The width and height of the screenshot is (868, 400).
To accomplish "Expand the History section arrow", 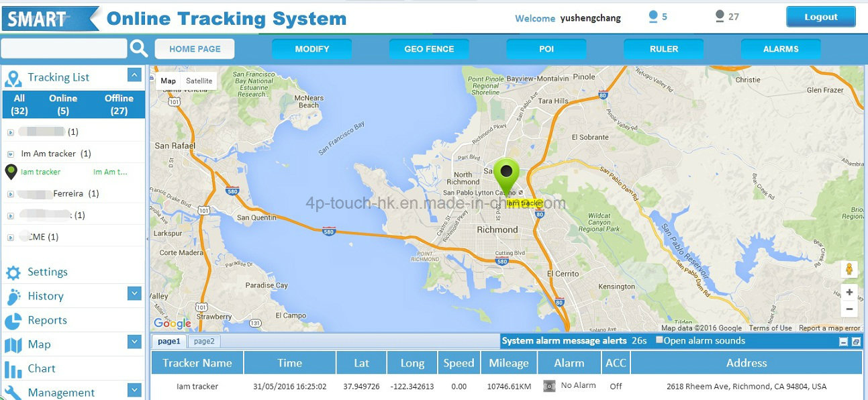I will 134,293.
